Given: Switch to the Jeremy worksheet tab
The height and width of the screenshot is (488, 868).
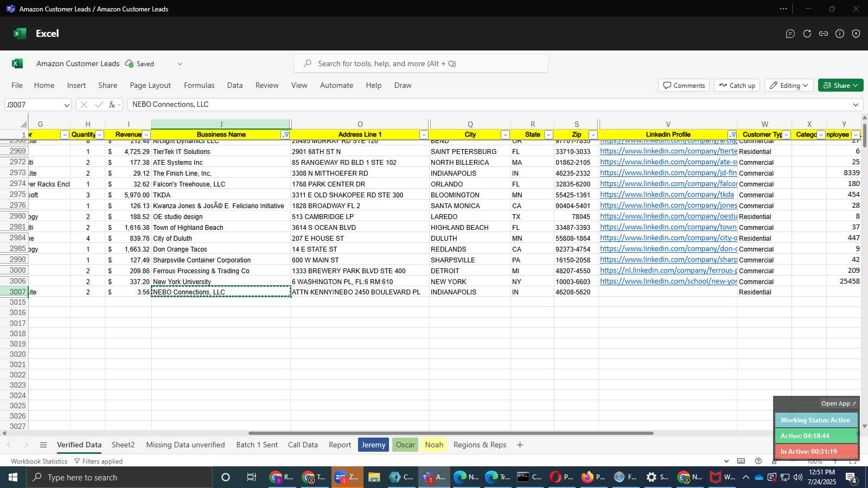Looking at the screenshot, I should pyautogui.click(x=373, y=445).
